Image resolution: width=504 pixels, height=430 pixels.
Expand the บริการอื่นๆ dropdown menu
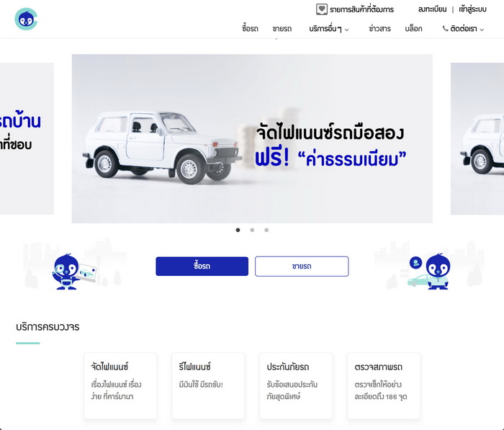click(x=329, y=29)
